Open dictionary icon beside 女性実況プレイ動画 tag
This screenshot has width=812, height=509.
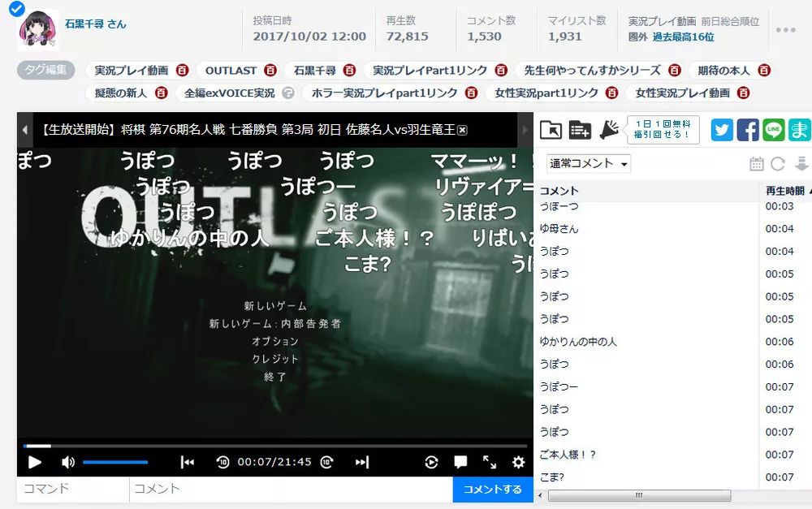(x=744, y=93)
